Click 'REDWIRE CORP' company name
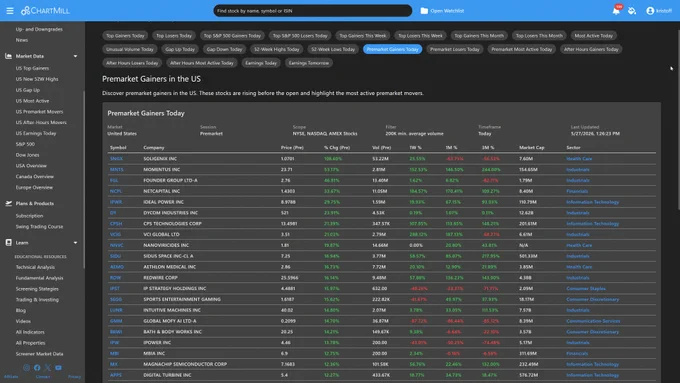The image size is (680, 383). pyautogui.click(x=160, y=278)
